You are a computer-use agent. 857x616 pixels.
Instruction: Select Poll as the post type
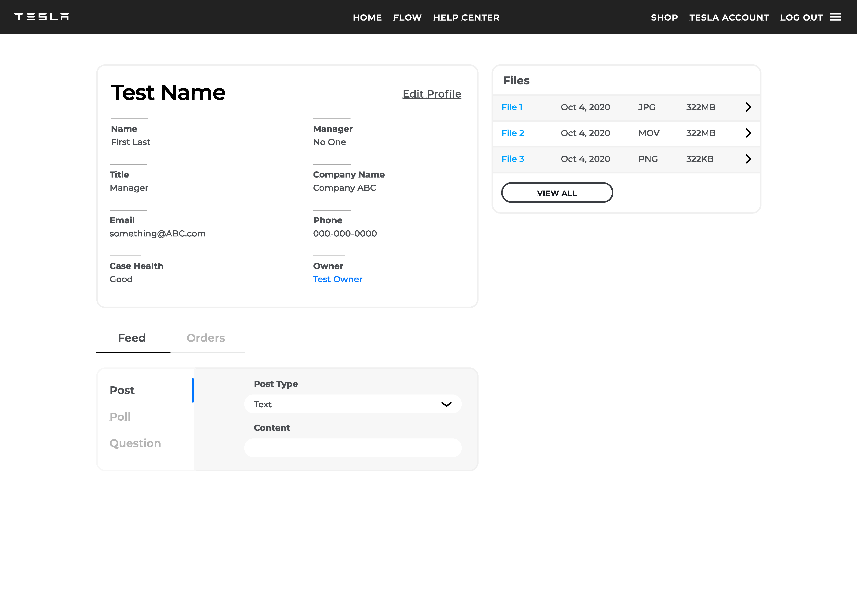click(x=120, y=417)
